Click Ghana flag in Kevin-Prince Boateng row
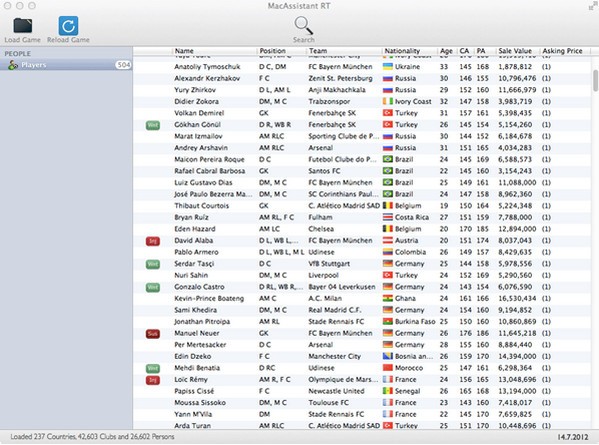 click(x=388, y=298)
